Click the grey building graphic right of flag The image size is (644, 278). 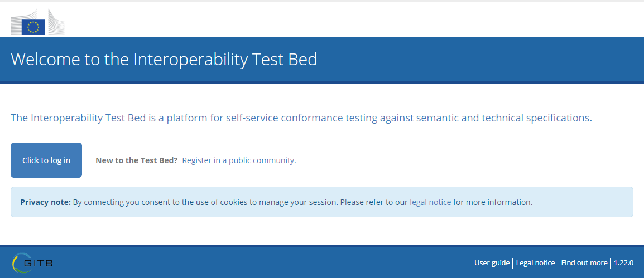[56, 22]
